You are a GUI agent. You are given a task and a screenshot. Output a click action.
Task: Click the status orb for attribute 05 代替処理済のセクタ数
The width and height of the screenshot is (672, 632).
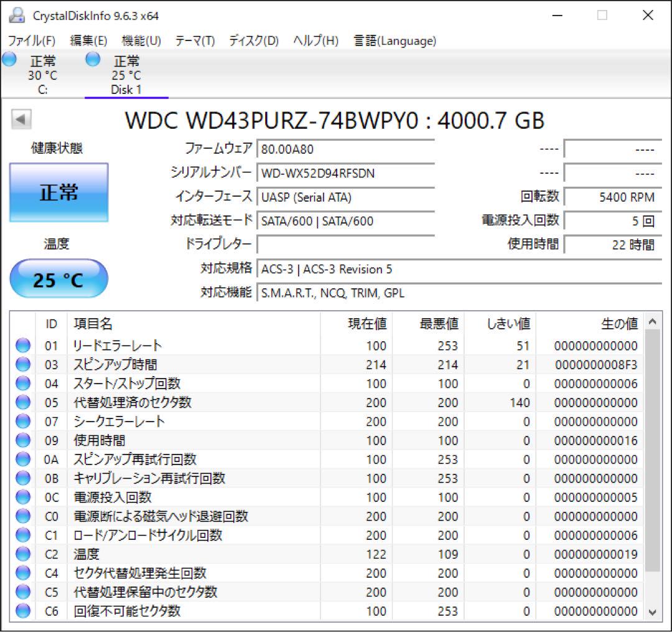click(23, 402)
